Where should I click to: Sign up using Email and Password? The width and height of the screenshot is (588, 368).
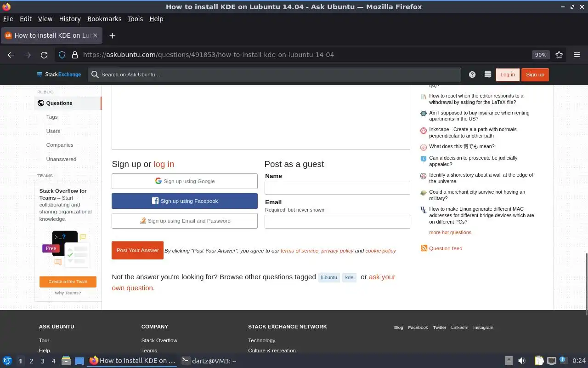tap(185, 221)
